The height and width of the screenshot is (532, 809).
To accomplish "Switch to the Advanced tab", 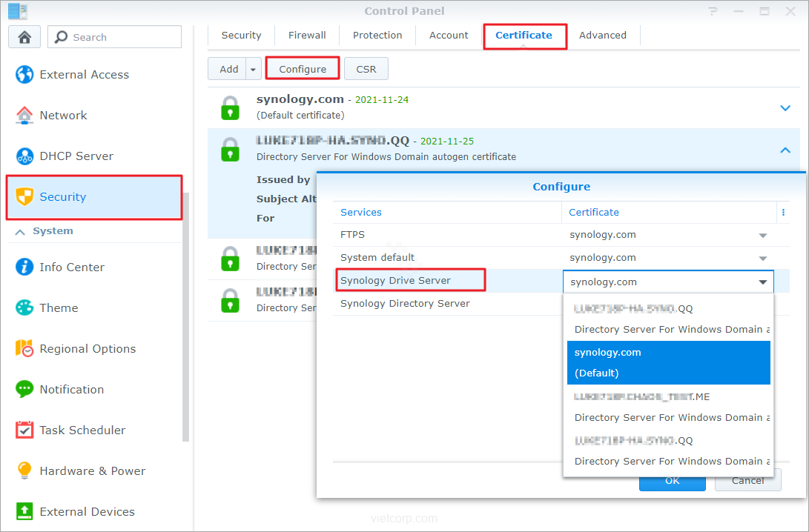I will [602, 35].
